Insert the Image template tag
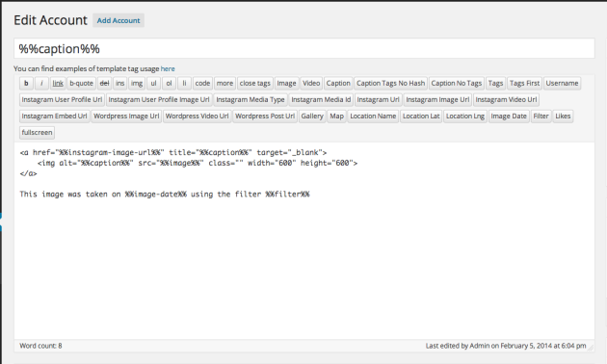Image resolution: width=607 pixels, height=364 pixels. click(286, 83)
